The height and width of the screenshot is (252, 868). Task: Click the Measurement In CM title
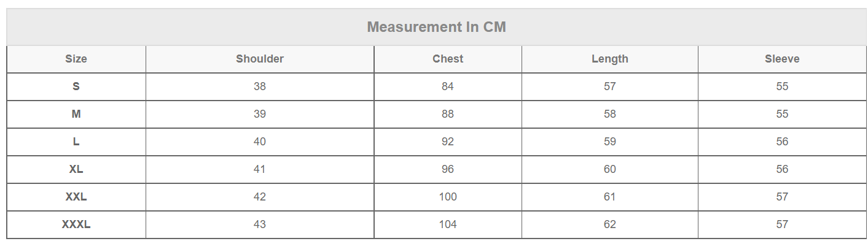coord(436,27)
